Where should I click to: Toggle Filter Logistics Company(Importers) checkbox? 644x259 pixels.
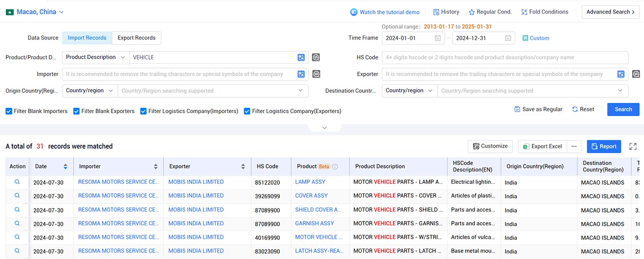[x=144, y=111]
